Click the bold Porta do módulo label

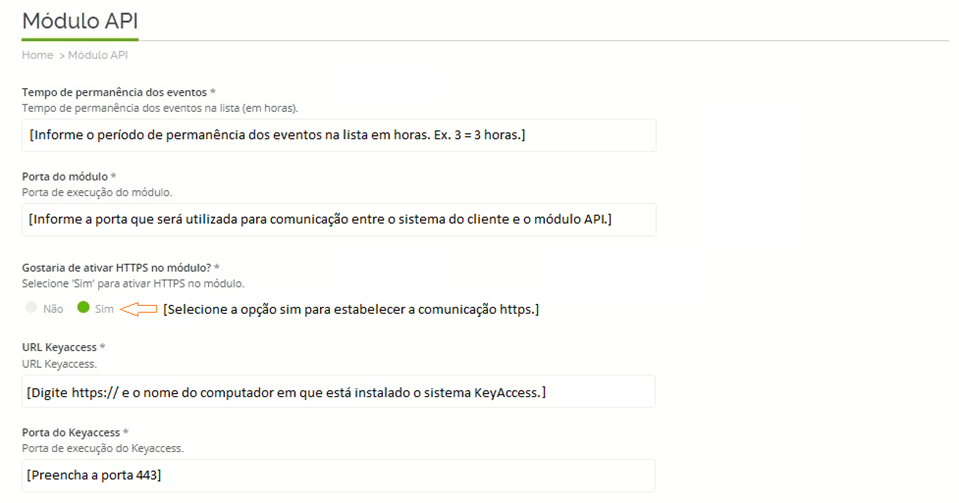pyautogui.click(x=65, y=177)
